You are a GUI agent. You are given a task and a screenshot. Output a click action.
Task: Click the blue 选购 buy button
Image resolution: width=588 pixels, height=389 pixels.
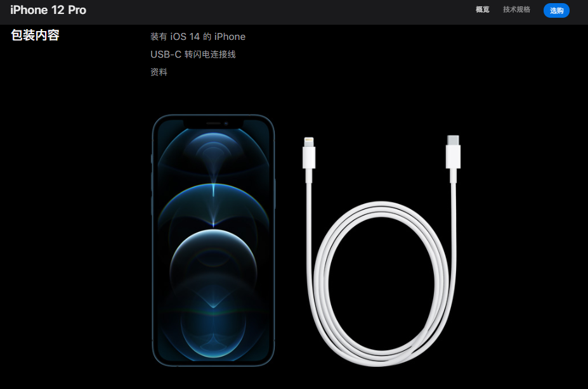click(556, 11)
